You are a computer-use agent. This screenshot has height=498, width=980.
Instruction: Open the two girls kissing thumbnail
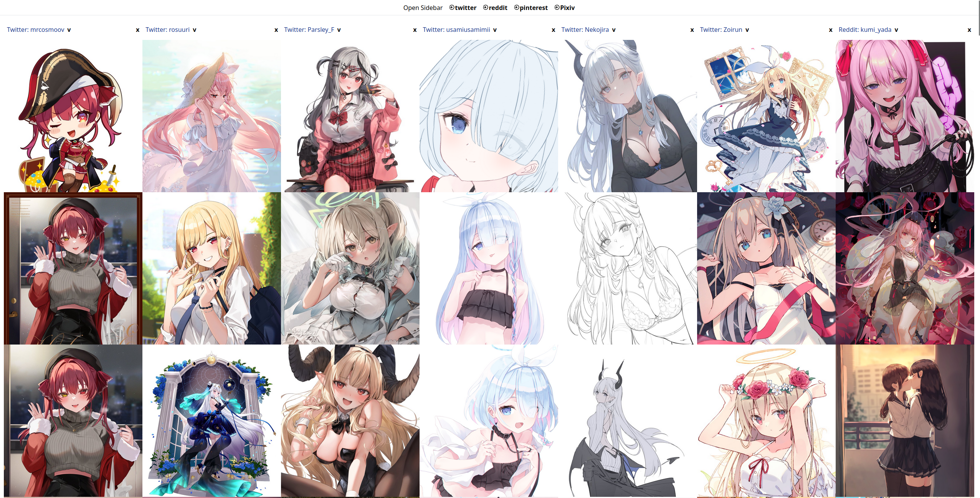tap(905, 420)
